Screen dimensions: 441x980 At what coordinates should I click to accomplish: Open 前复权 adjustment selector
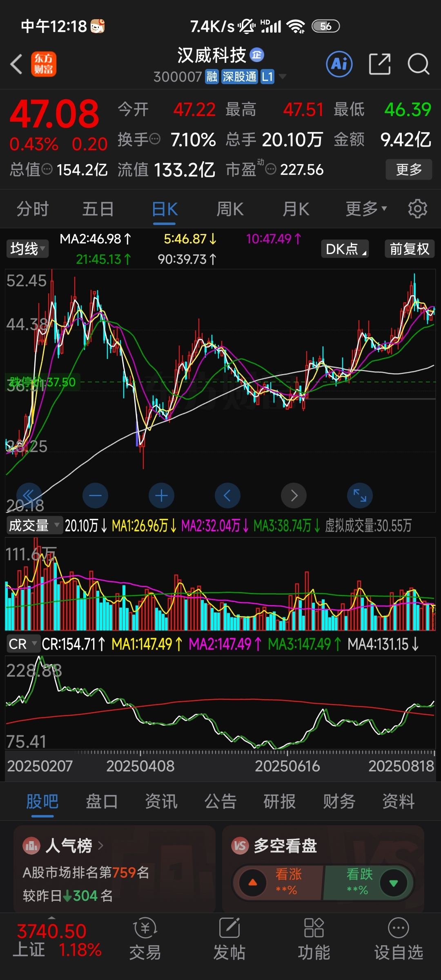(x=410, y=249)
